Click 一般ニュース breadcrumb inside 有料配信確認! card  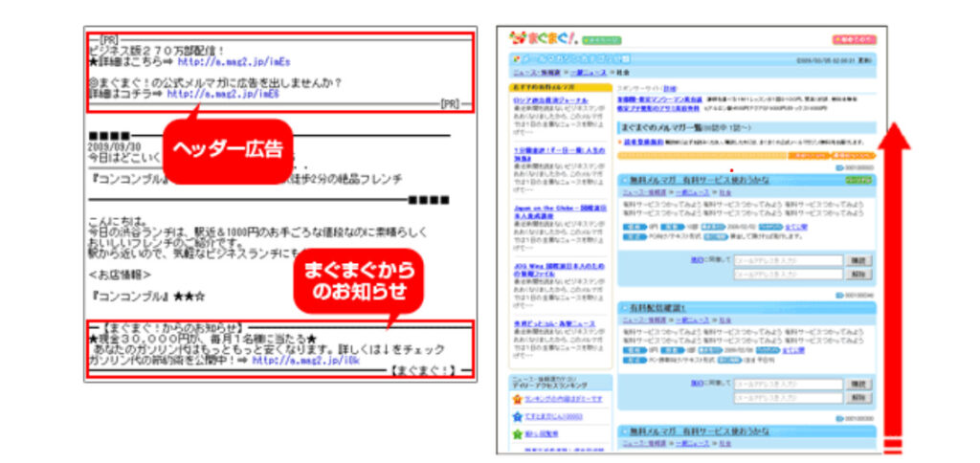(692, 320)
